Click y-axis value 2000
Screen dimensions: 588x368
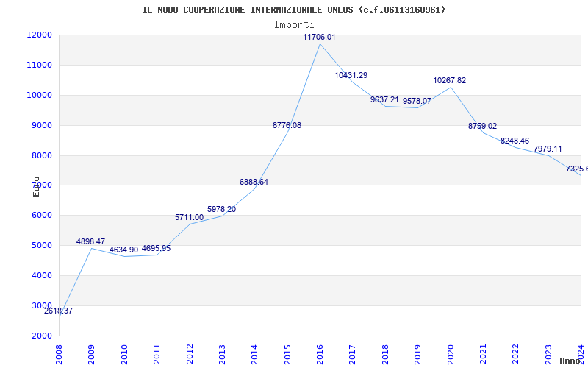(41, 336)
